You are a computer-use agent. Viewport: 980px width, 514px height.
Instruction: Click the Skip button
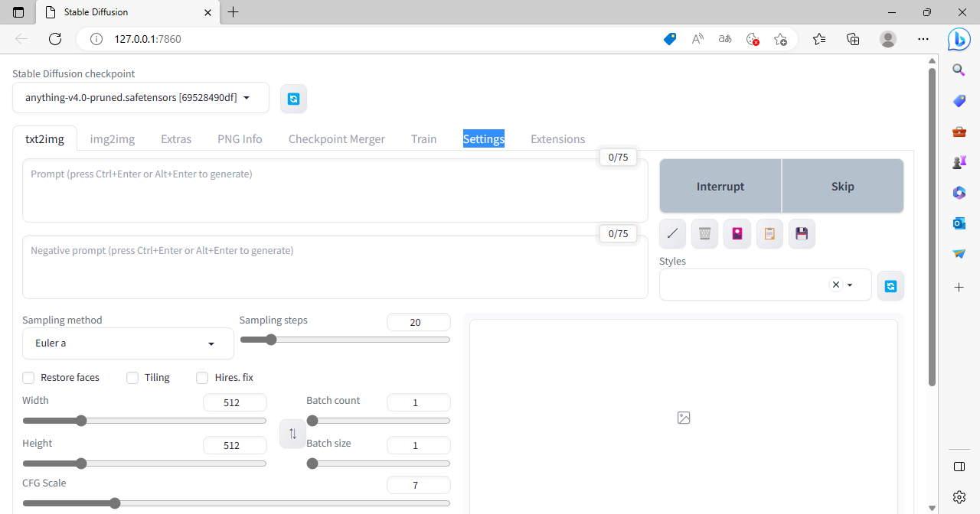843,186
